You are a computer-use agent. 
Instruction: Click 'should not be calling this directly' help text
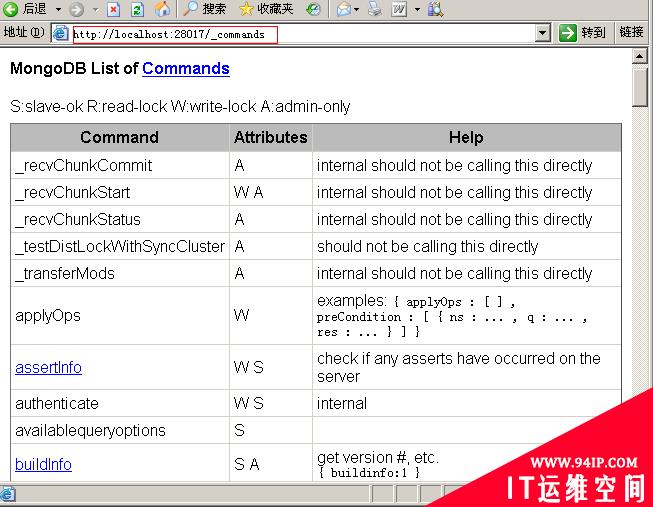point(428,247)
